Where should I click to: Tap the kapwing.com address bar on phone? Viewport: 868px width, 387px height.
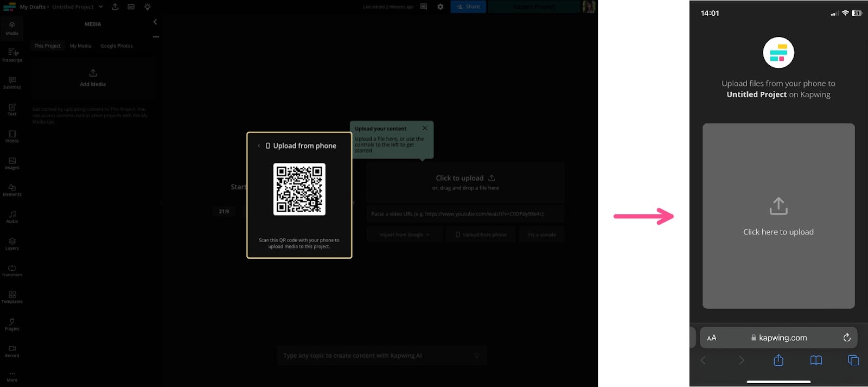pos(778,338)
